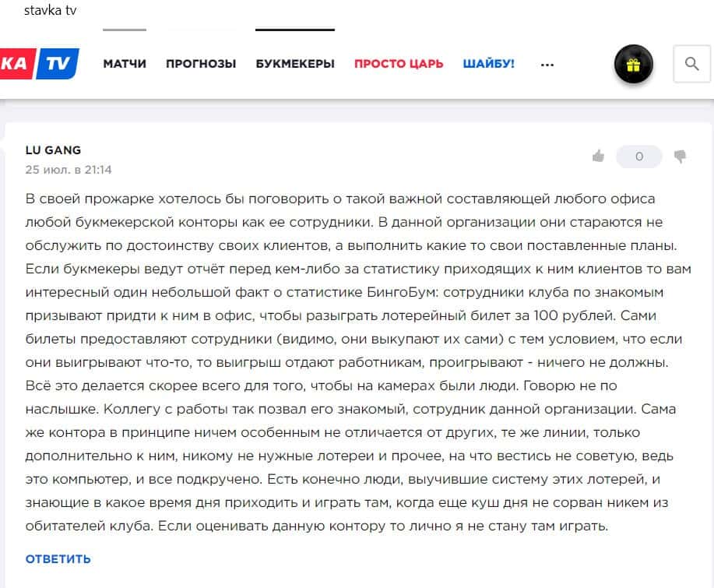Click the gray bar above МАТЧИ
The image size is (714, 588).
(124, 30)
